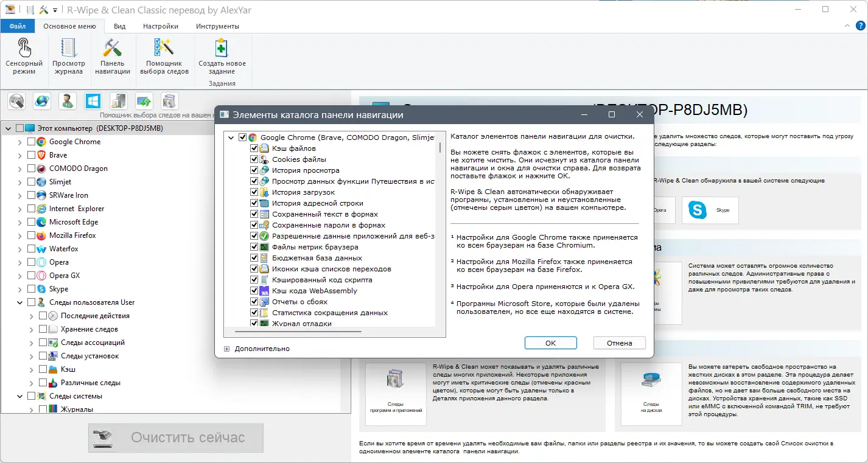The width and height of the screenshot is (868, 463).
Task: Expand Mozilla Firefox in the main tree
Action: point(19,235)
